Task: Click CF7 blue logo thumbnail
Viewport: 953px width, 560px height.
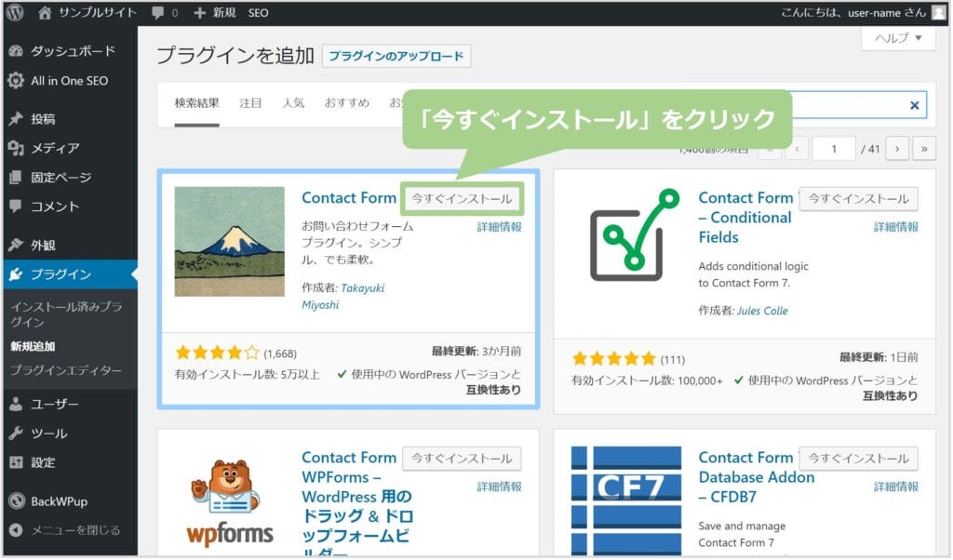Action: click(626, 501)
